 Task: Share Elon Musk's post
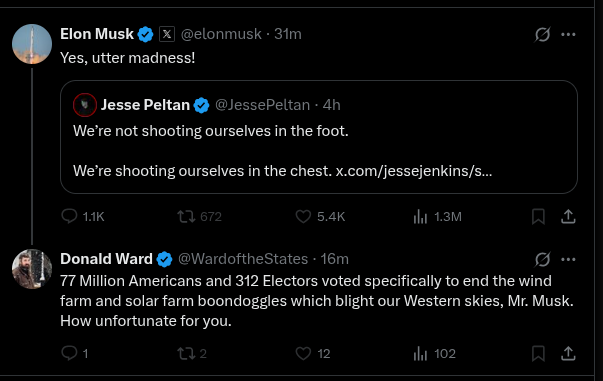[x=568, y=216]
